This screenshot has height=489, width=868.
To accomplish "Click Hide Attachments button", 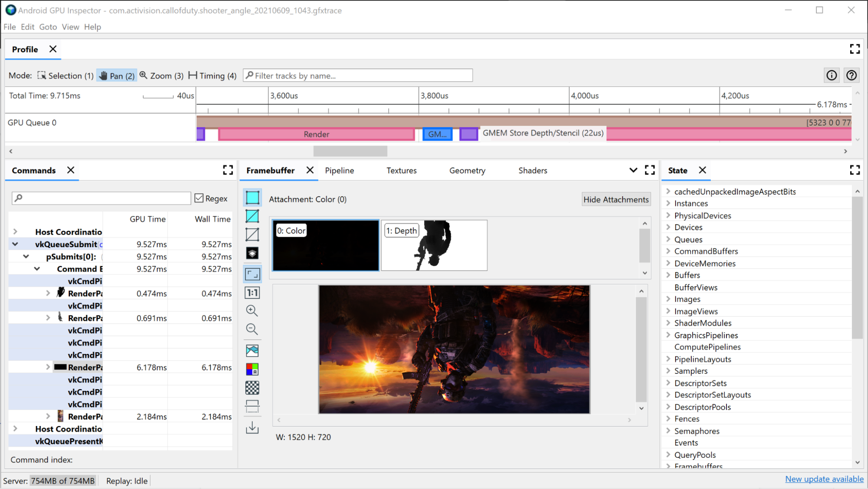I will pyautogui.click(x=616, y=198).
